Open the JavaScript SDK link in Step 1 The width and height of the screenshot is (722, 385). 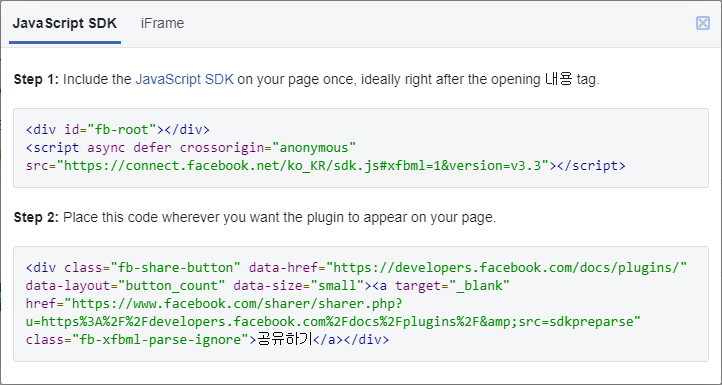pyautogui.click(x=185, y=80)
